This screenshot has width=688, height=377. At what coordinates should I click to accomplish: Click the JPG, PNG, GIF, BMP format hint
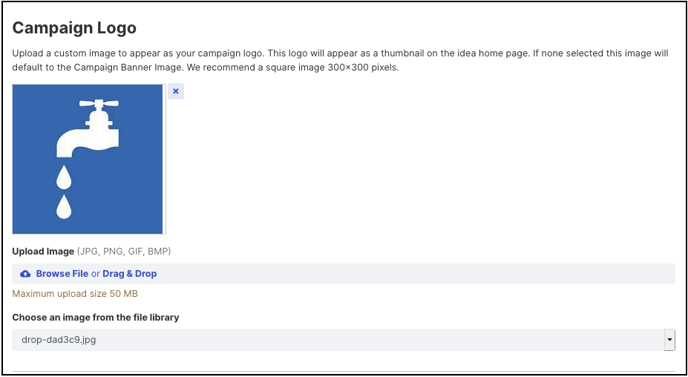[x=124, y=251]
